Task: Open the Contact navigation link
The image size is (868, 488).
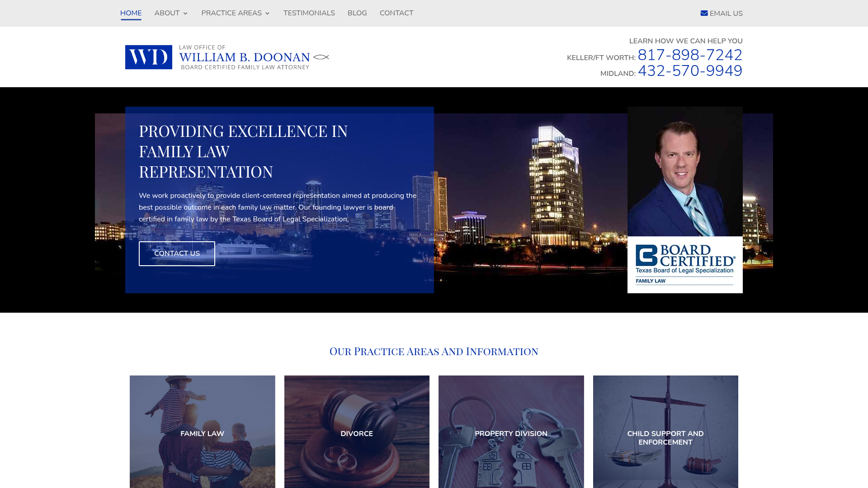Action: [x=396, y=13]
